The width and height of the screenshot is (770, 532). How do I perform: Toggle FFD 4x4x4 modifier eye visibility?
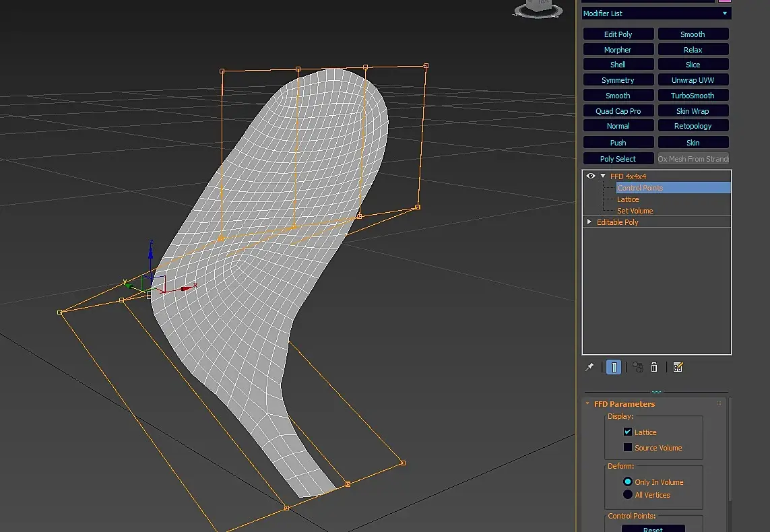pyautogui.click(x=591, y=176)
